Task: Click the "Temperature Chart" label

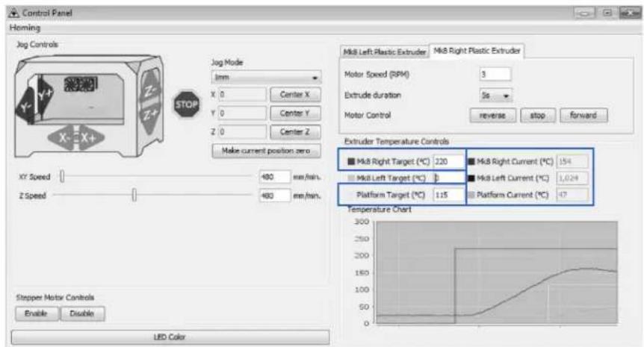Action: (379, 210)
